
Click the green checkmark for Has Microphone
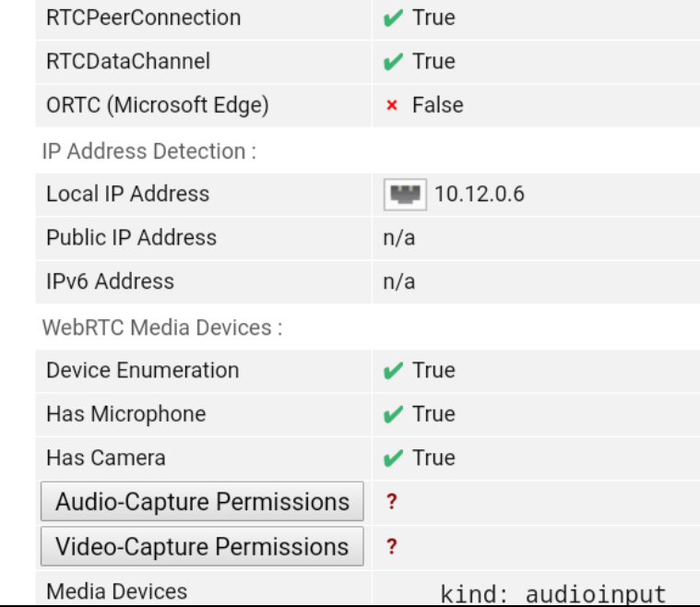coord(393,414)
